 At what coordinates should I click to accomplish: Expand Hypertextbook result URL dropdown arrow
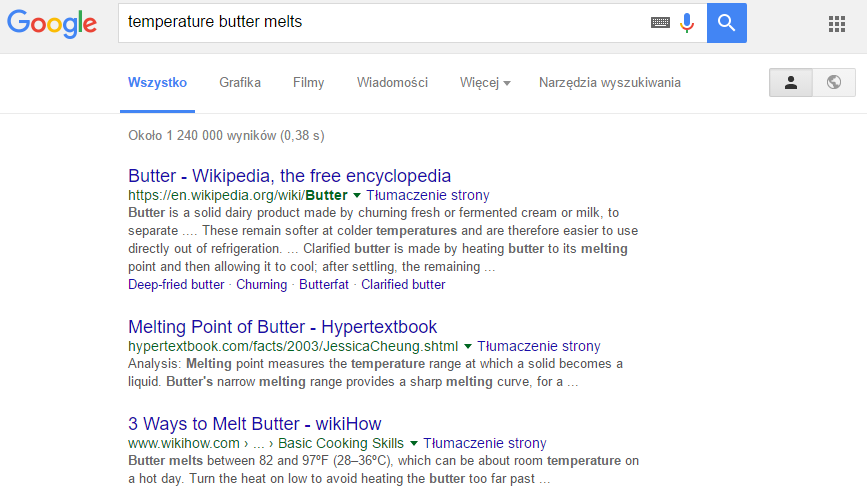pos(468,346)
